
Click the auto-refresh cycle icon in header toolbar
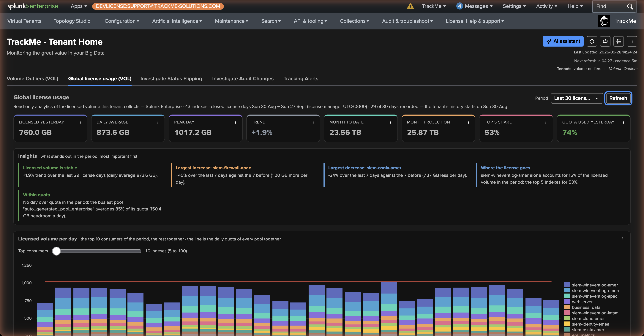click(x=605, y=41)
